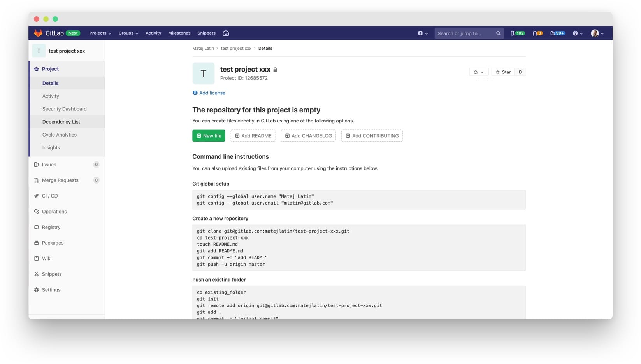Click the Snippets scissors icon in sidebar

(x=36, y=274)
